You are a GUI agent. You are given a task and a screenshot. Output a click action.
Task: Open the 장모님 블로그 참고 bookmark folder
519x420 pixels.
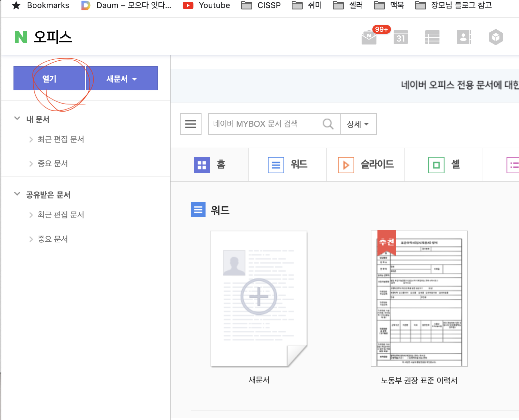coord(454,5)
